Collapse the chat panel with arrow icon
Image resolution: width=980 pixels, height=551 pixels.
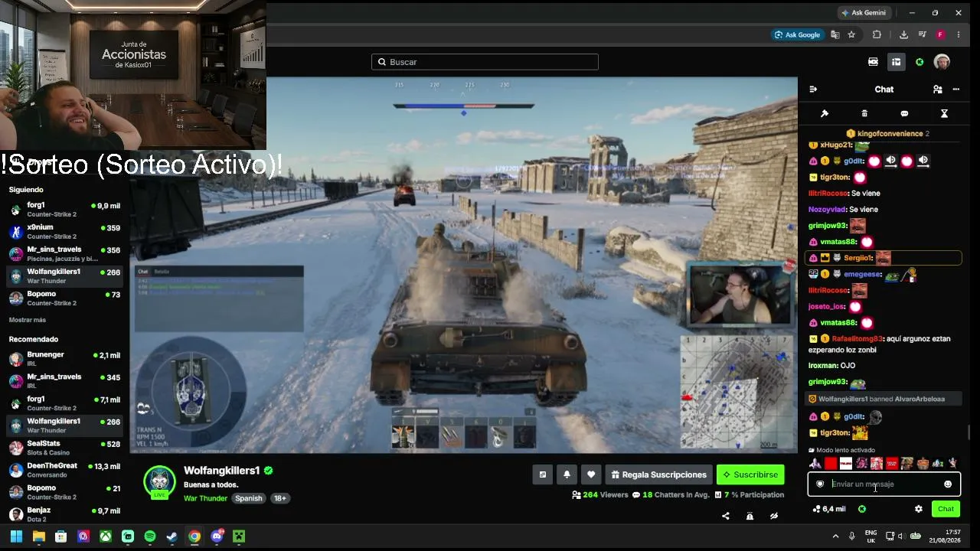click(813, 90)
